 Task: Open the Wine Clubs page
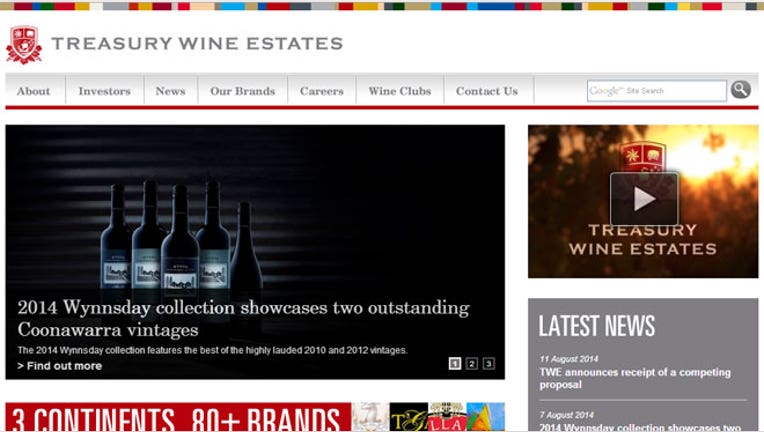tap(400, 91)
